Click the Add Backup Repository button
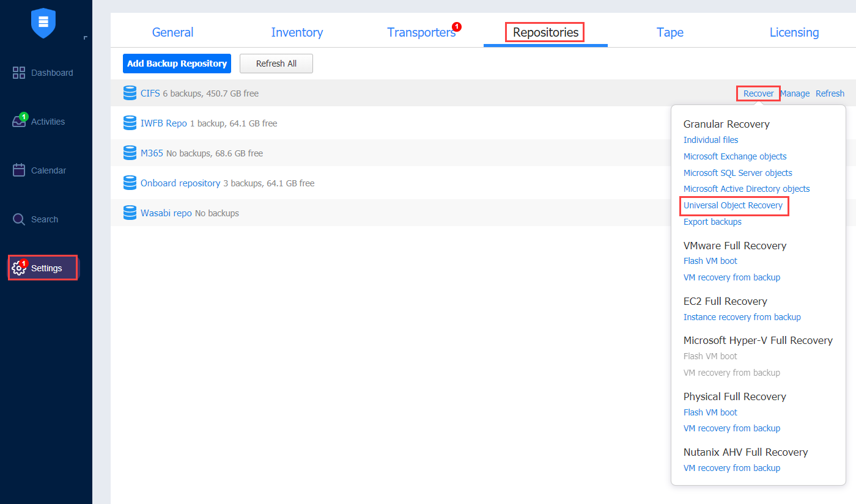The width and height of the screenshot is (856, 504). coord(177,64)
